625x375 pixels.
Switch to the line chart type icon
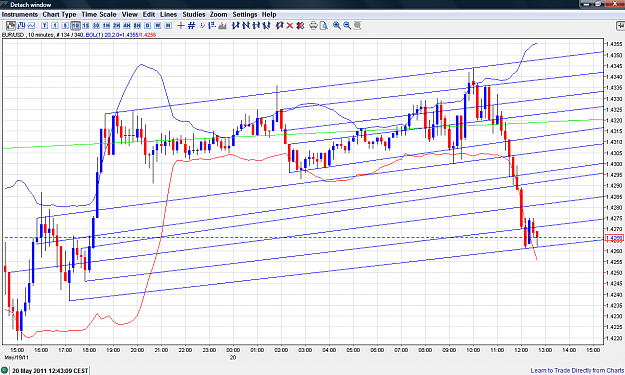point(31,26)
